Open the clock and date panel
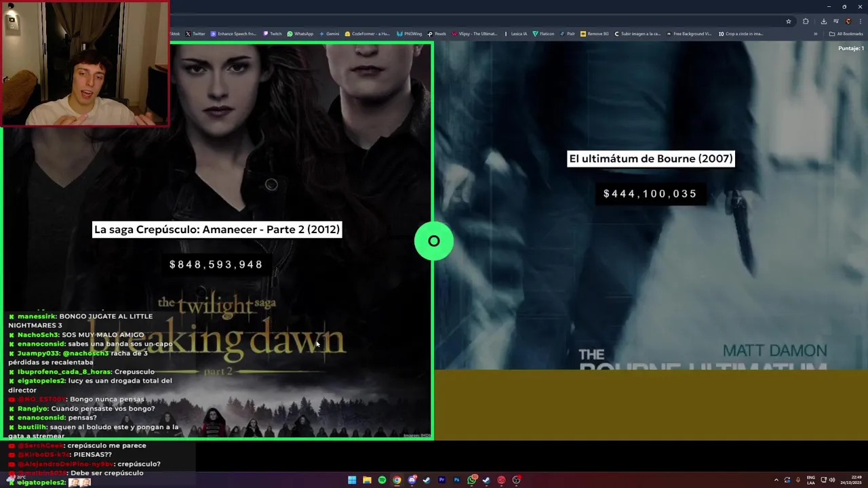This screenshot has width=868, height=488. tap(851, 480)
